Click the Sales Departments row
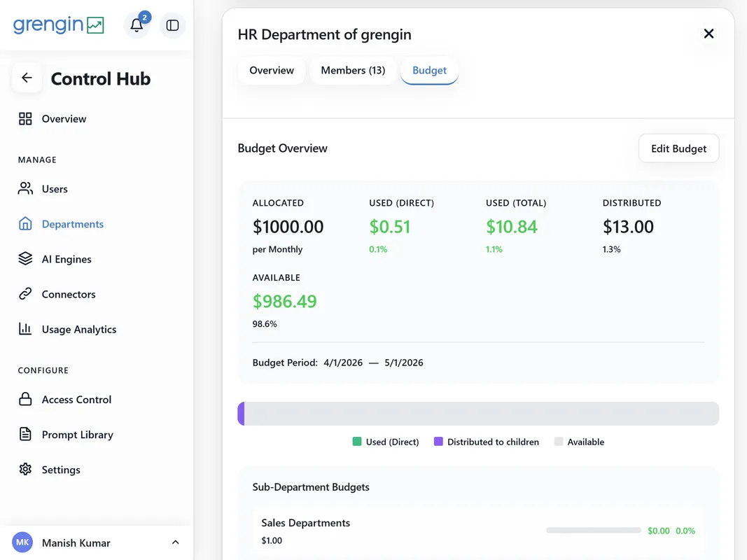The height and width of the screenshot is (560, 747). click(478, 531)
